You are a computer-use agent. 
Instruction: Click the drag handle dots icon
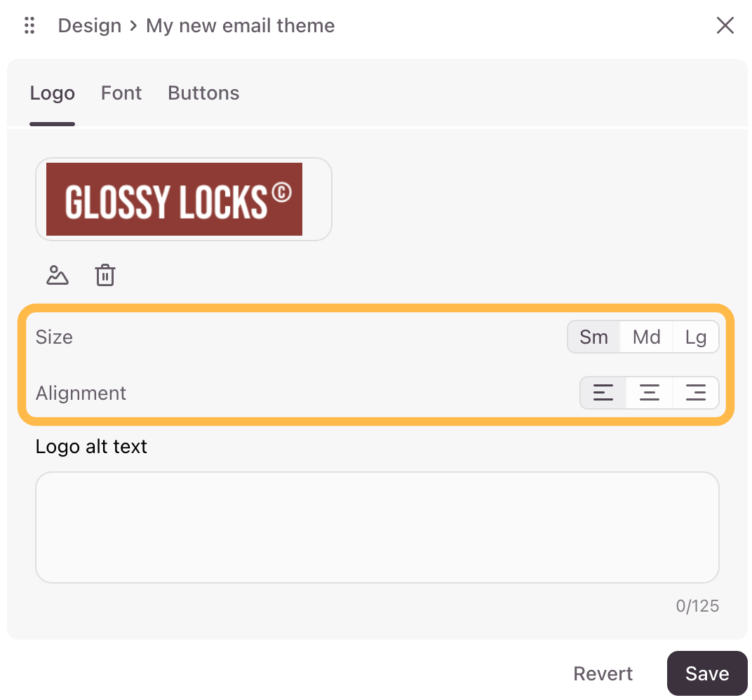[29, 26]
